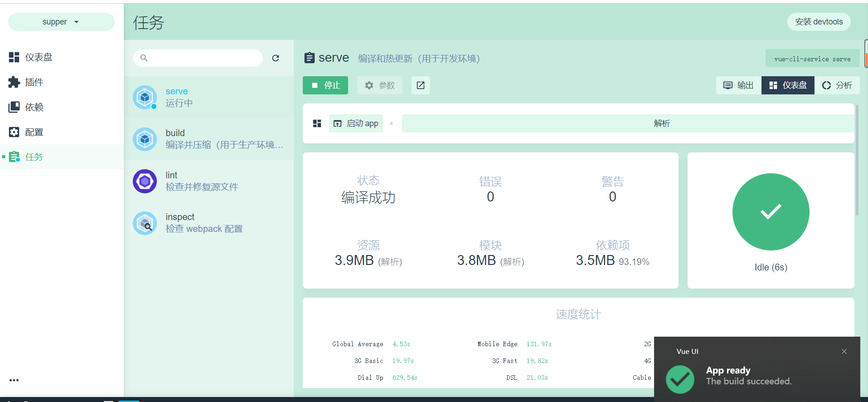Switch view to 输出 output

click(738, 85)
